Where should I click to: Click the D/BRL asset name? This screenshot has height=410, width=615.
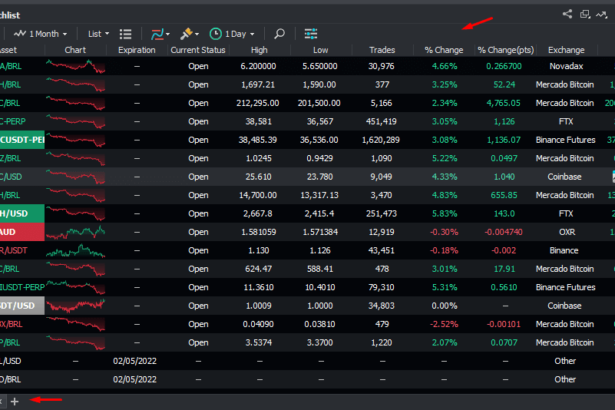(11, 380)
